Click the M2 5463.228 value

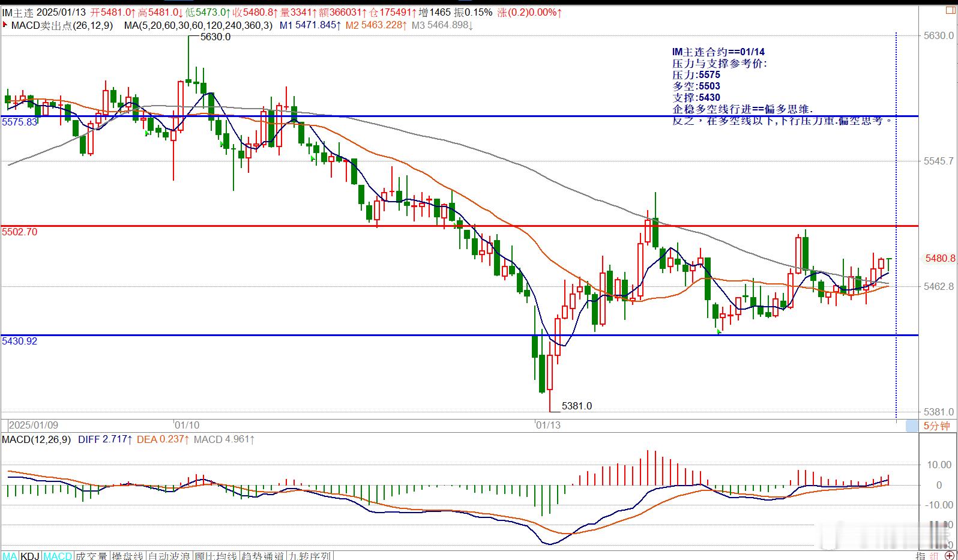(x=376, y=25)
